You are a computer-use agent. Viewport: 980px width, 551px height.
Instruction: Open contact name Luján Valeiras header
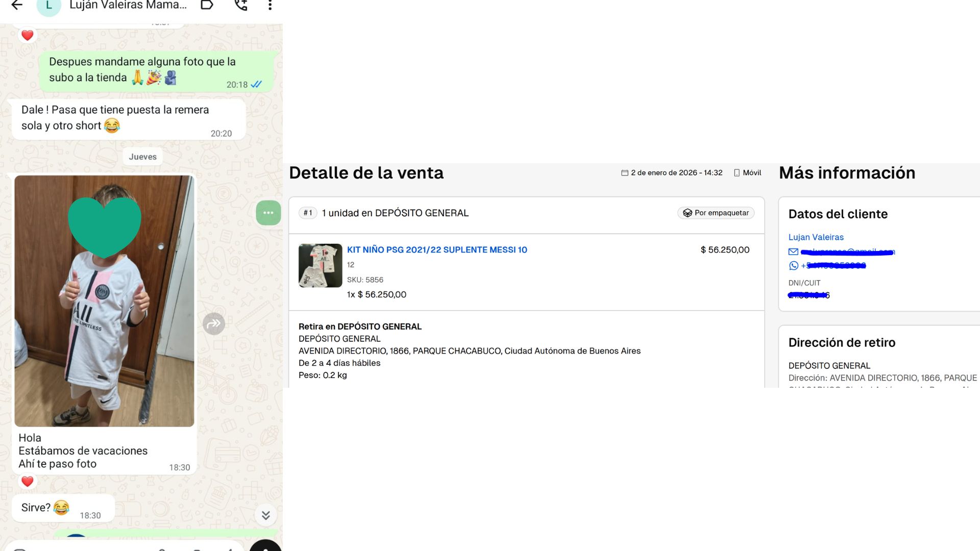(128, 5)
